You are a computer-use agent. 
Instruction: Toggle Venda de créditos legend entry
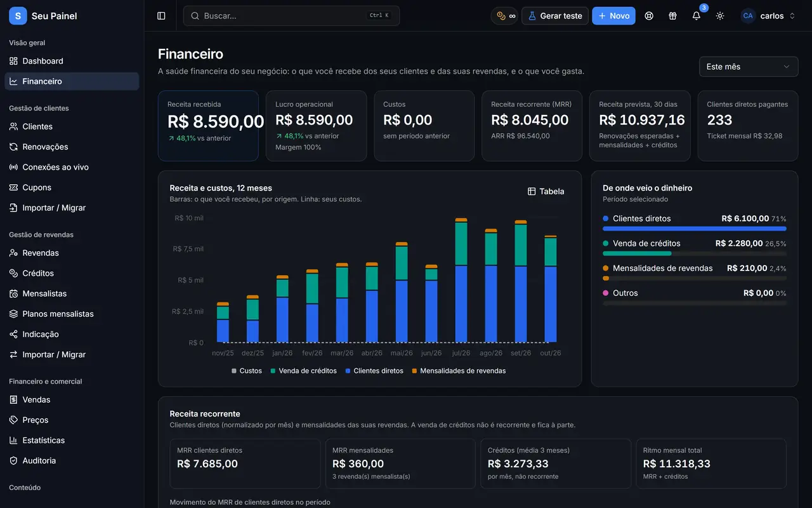pyautogui.click(x=303, y=371)
